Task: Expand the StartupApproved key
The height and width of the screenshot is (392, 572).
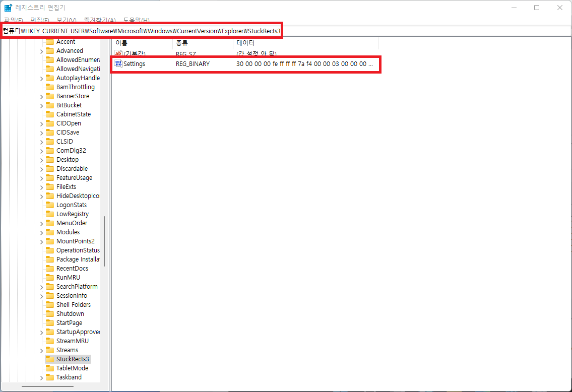Action: pos(42,333)
